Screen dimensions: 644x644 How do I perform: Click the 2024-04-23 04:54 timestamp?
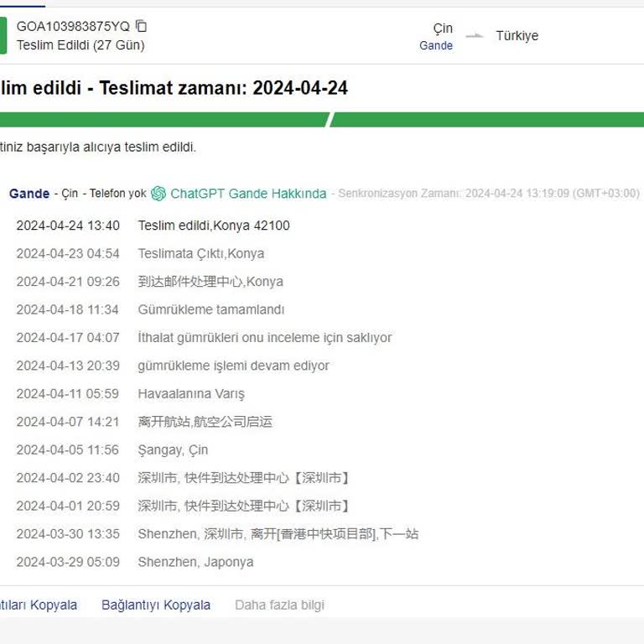[x=68, y=254]
